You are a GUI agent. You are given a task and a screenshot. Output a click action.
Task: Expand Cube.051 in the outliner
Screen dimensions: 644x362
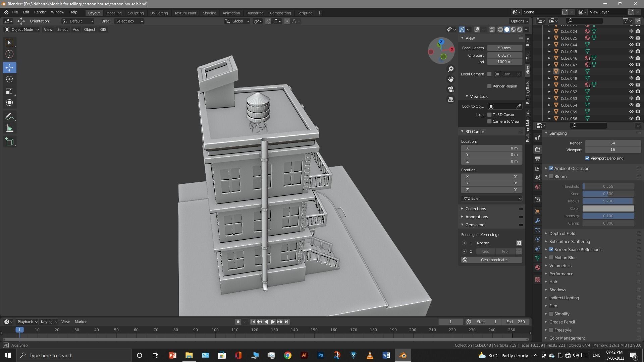point(549,85)
